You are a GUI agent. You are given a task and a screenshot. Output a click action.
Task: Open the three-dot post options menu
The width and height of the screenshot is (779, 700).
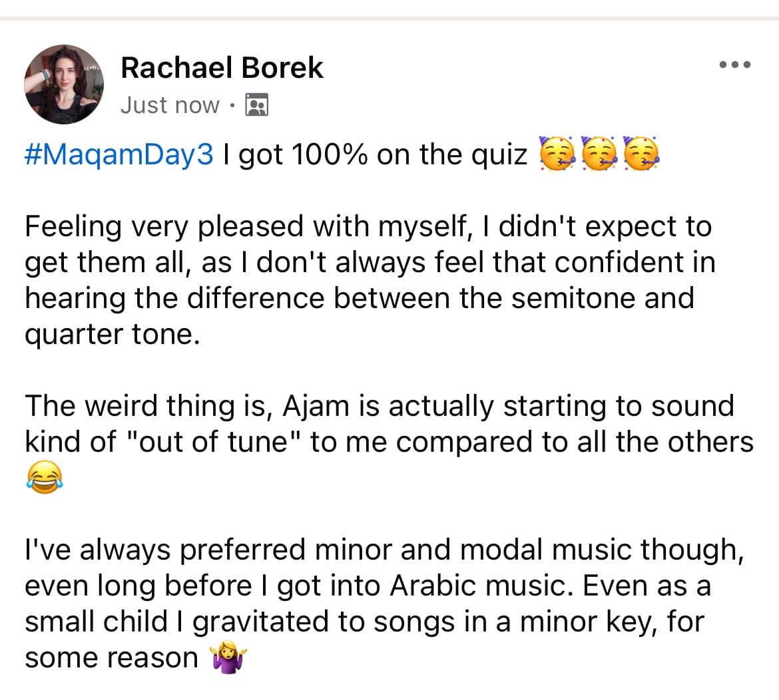pyautogui.click(x=735, y=65)
